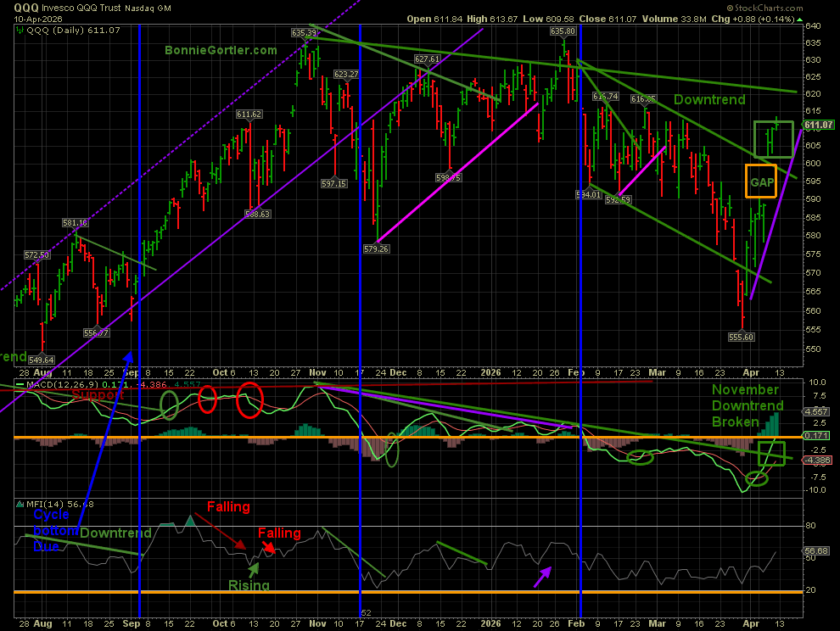The height and width of the screenshot is (631, 840).
Task: Click the green box around latest candles
Action: [774, 139]
